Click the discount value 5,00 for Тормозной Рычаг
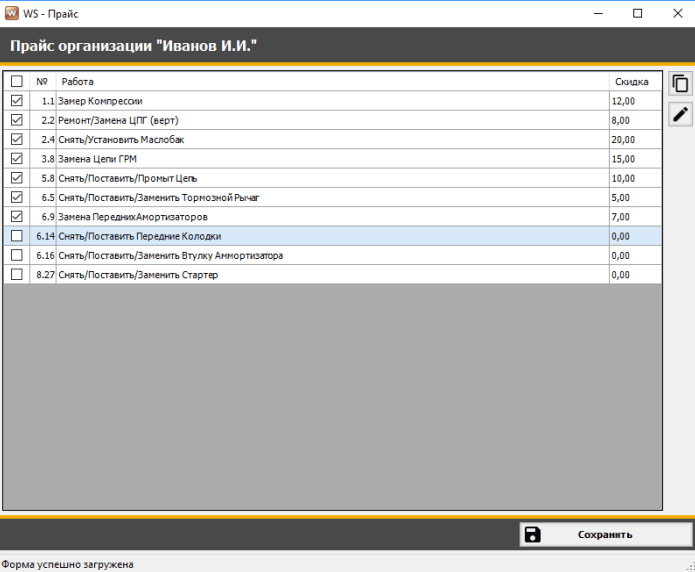The height and width of the screenshot is (572, 695). [x=634, y=197]
